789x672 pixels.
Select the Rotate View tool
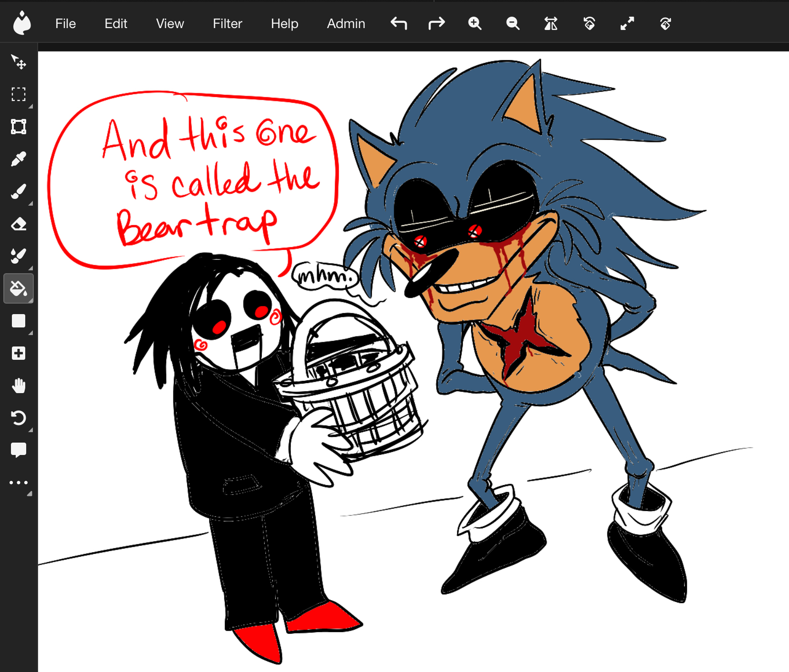19,418
